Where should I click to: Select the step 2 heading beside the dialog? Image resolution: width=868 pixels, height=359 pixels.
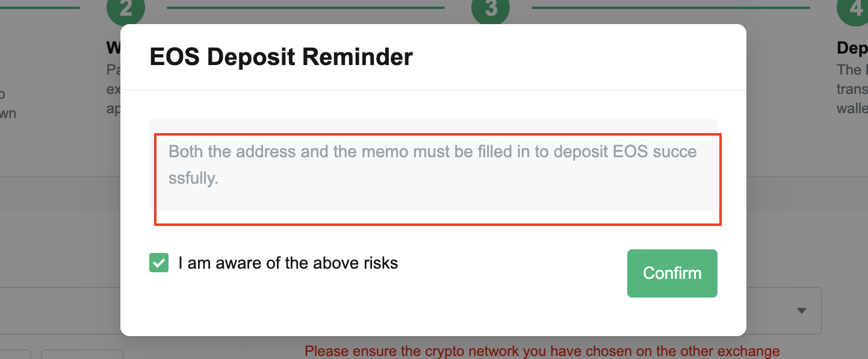point(113,48)
